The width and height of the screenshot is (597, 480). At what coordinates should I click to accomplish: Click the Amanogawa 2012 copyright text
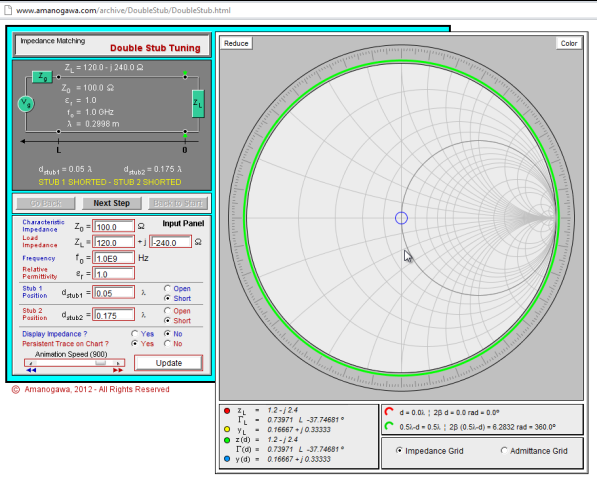[91, 389]
